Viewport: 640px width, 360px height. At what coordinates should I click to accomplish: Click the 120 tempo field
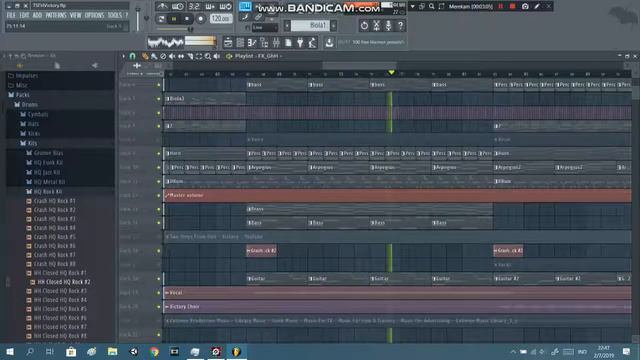(221, 19)
